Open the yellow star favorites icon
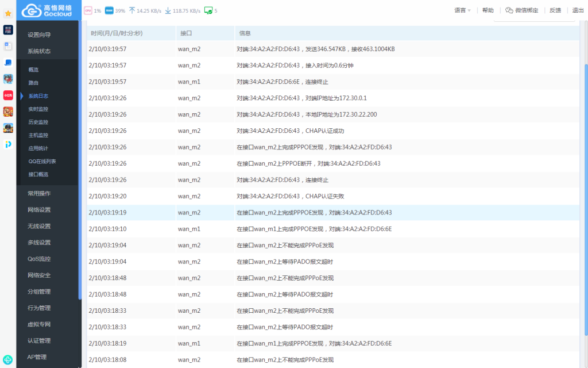The width and height of the screenshot is (588, 368). click(8, 13)
